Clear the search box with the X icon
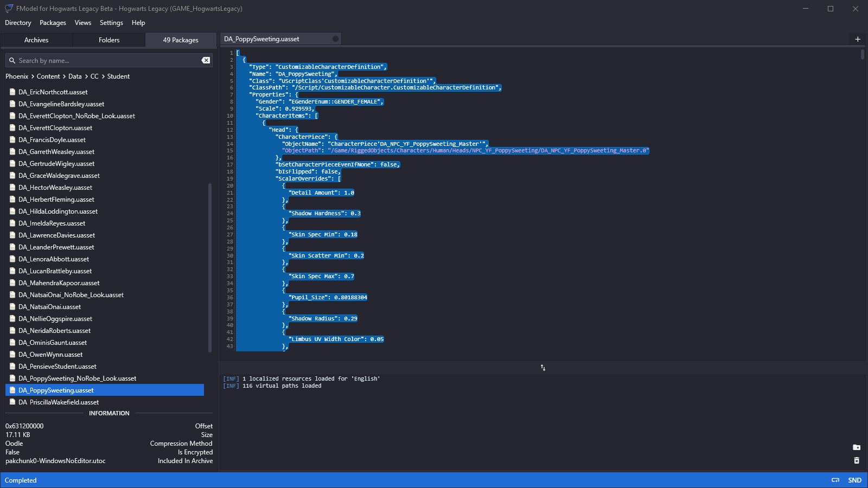 point(206,60)
